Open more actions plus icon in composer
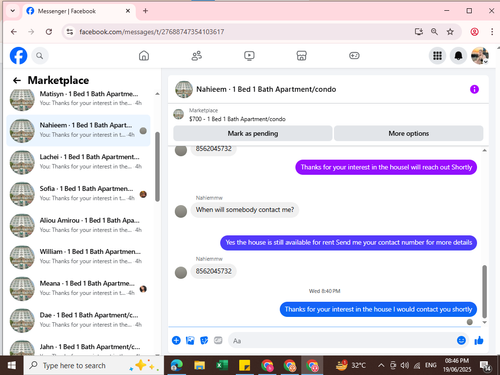 pos(176,340)
